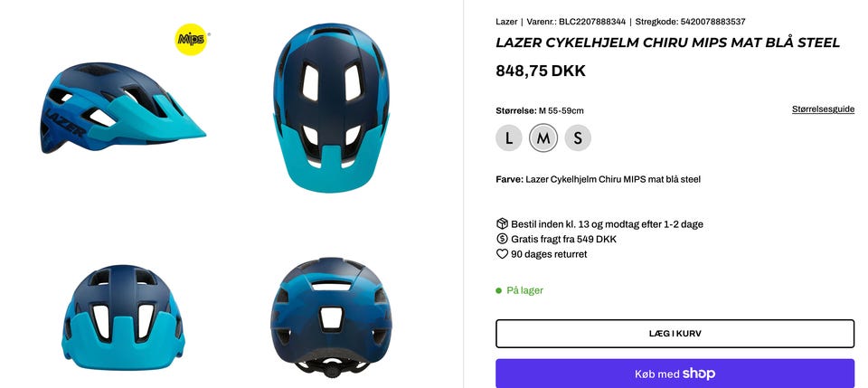
Task: Open the side-view helmet image
Action: pyautogui.click(x=123, y=108)
